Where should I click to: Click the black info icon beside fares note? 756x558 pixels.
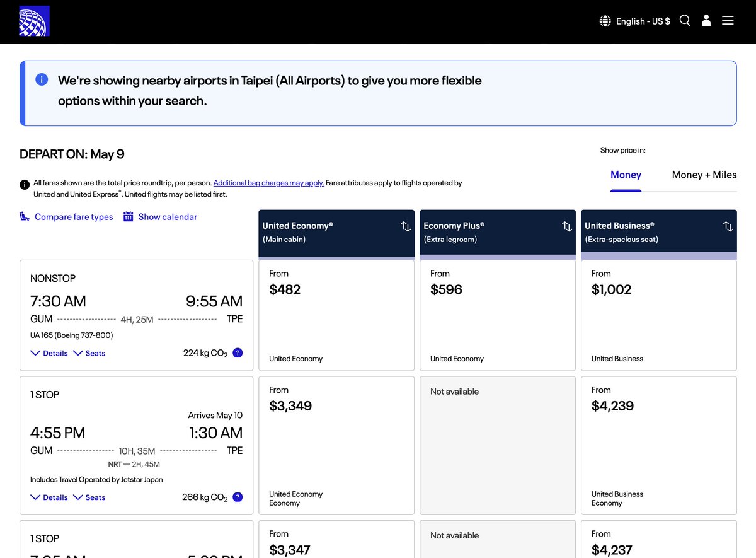click(25, 184)
